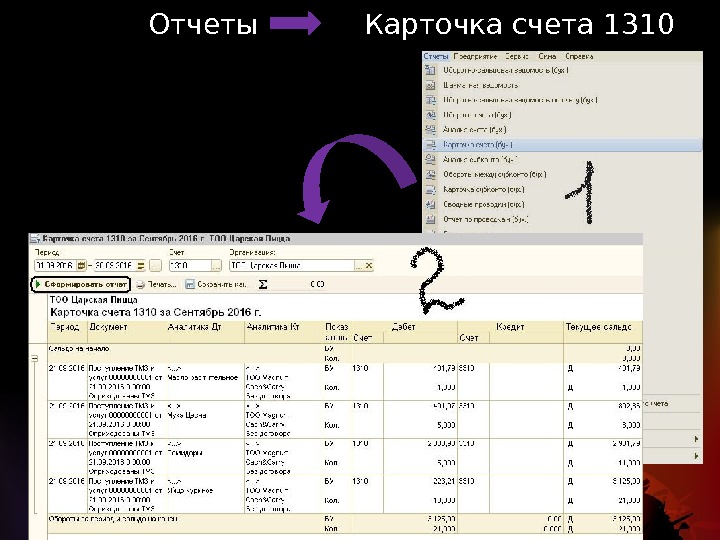This screenshot has width=720, height=540.
Task: Collapse the report row group toggle
Action: click(34, 358)
